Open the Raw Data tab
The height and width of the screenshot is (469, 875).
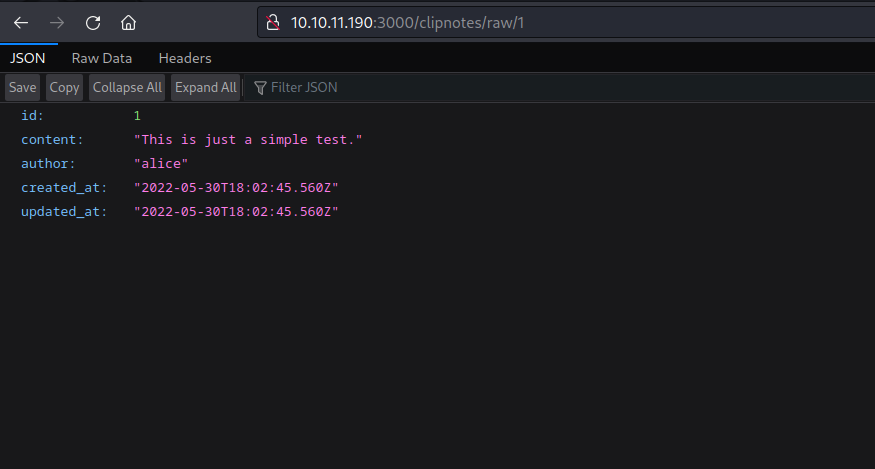coord(101,58)
